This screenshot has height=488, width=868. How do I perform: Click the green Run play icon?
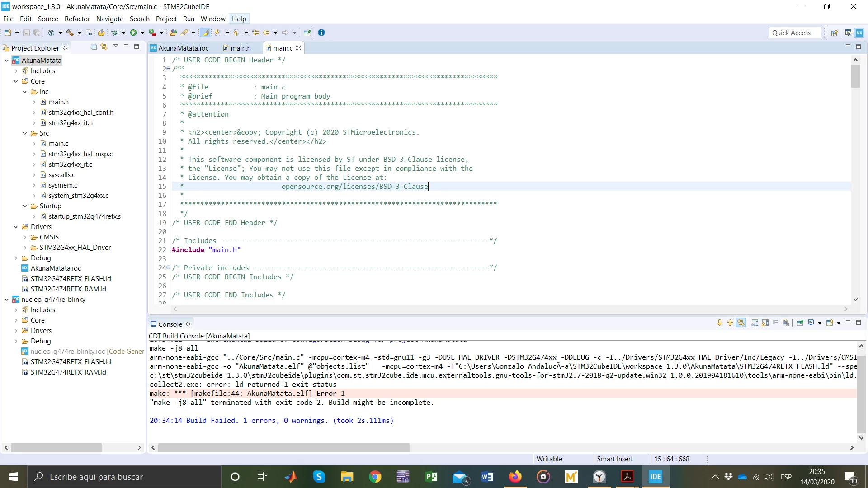[x=133, y=33]
